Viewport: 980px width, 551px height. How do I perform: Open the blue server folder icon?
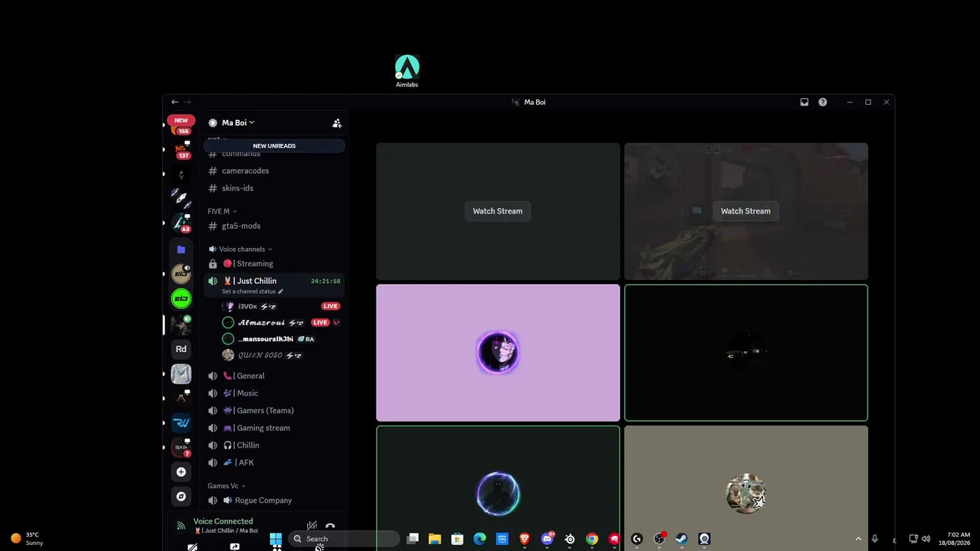coord(181,249)
